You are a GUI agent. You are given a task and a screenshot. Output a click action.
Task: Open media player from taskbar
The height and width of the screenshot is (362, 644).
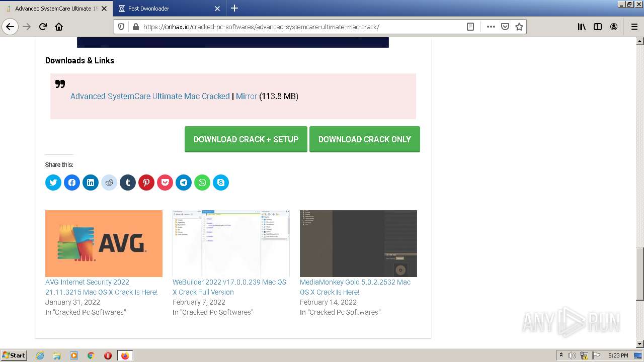pyautogui.click(x=74, y=355)
